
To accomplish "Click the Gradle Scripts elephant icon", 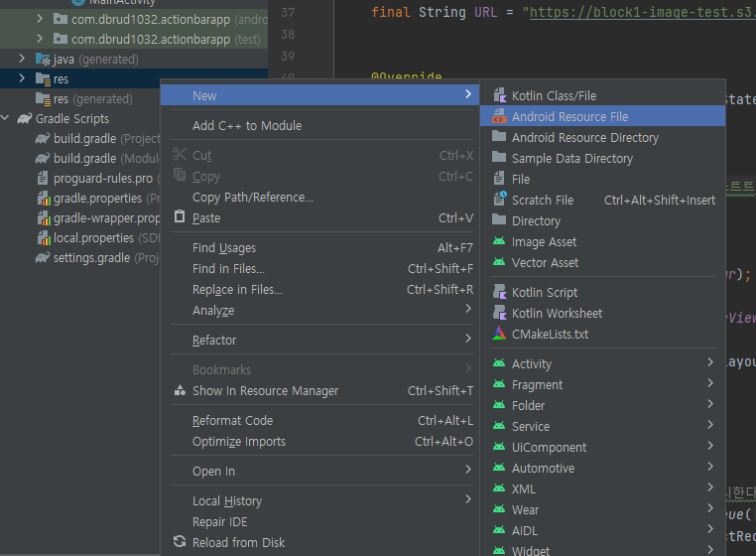I will click(x=25, y=118).
